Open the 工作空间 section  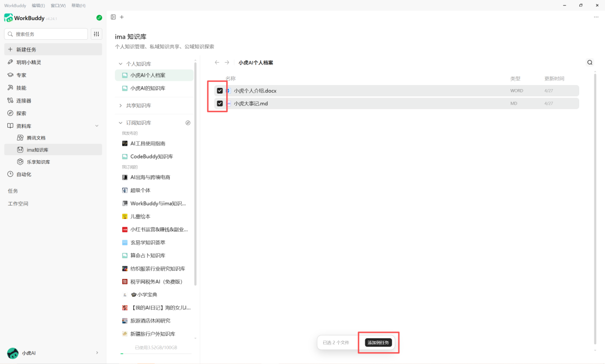pos(18,204)
